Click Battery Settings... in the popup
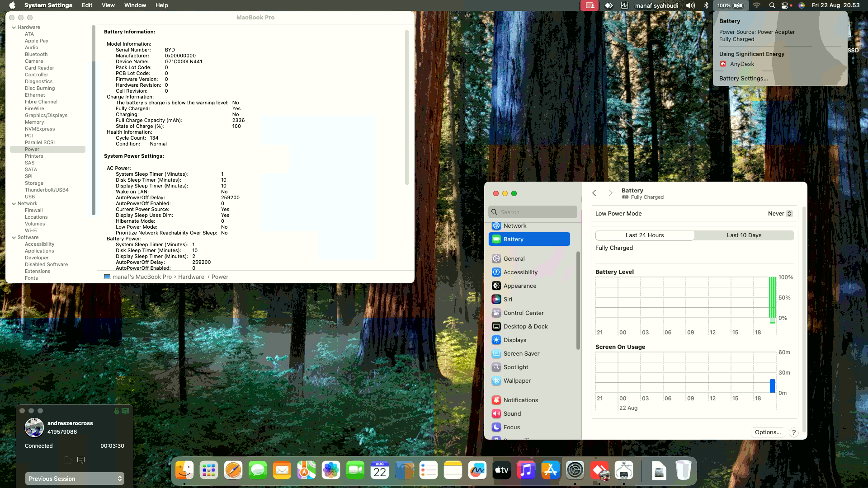 coord(743,78)
